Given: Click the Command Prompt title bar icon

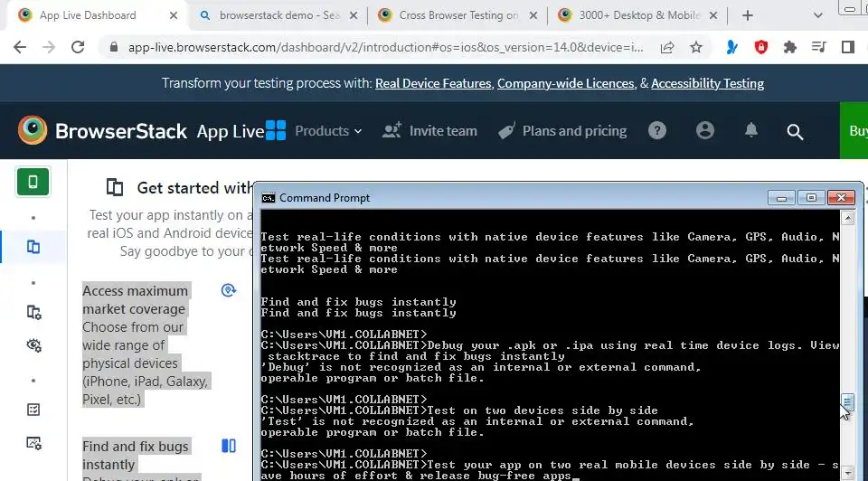Looking at the screenshot, I should click(x=269, y=198).
